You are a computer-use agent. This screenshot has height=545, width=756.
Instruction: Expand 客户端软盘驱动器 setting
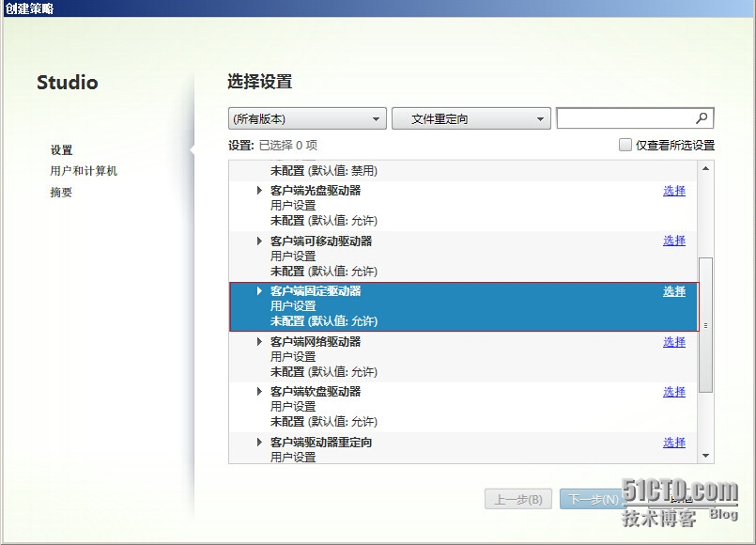(259, 392)
